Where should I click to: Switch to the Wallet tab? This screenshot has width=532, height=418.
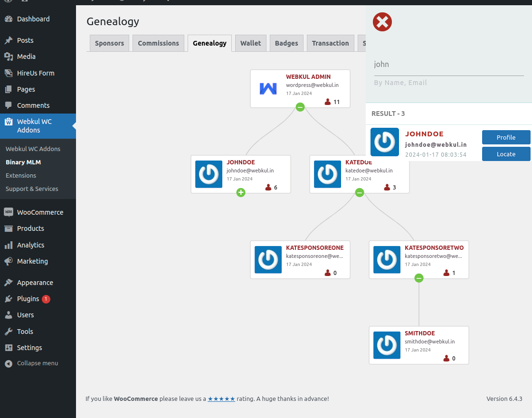[250, 43]
